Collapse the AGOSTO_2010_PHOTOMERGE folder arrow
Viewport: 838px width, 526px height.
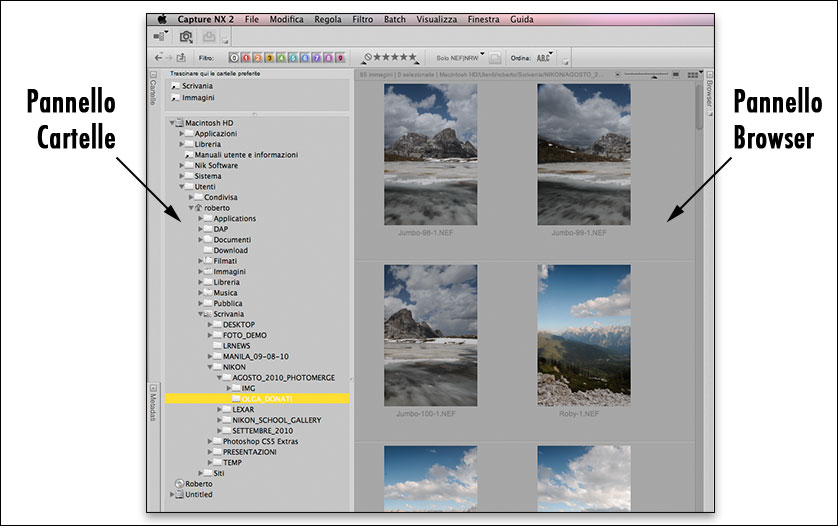click(x=220, y=378)
